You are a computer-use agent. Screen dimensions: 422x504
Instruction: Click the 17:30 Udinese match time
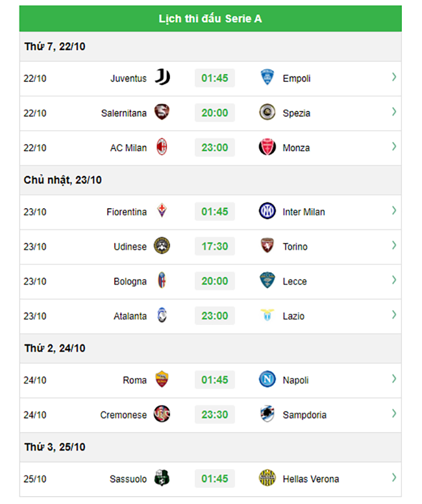click(x=214, y=246)
